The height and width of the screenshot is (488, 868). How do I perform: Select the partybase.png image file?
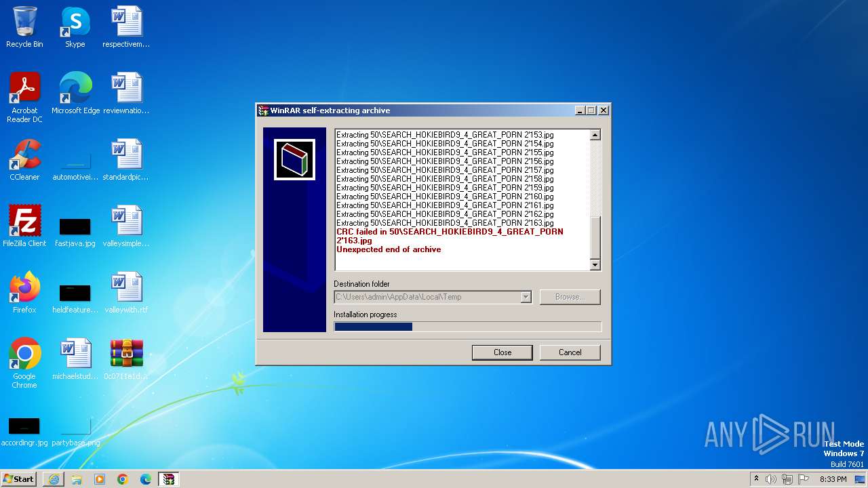(x=75, y=431)
